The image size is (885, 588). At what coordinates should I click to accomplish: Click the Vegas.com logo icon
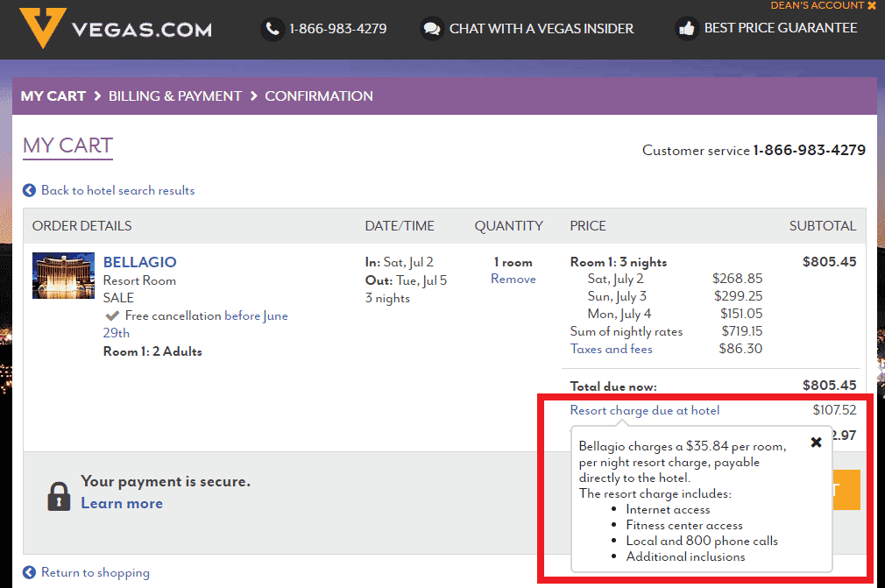[42, 28]
